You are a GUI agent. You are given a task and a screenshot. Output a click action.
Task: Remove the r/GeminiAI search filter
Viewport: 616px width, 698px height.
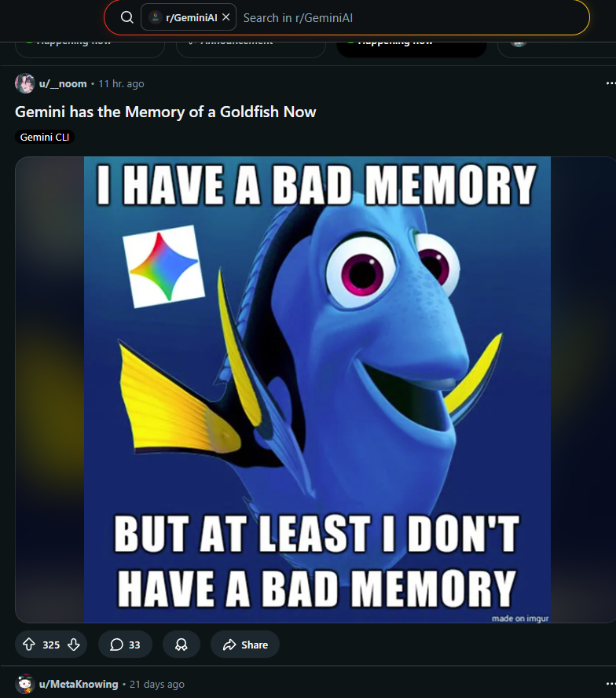click(x=226, y=17)
